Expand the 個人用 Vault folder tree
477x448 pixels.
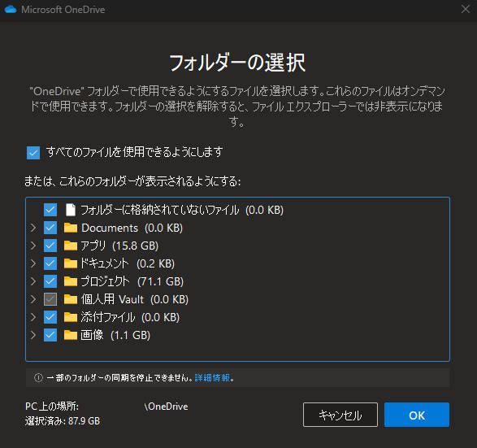tap(33, 299)
